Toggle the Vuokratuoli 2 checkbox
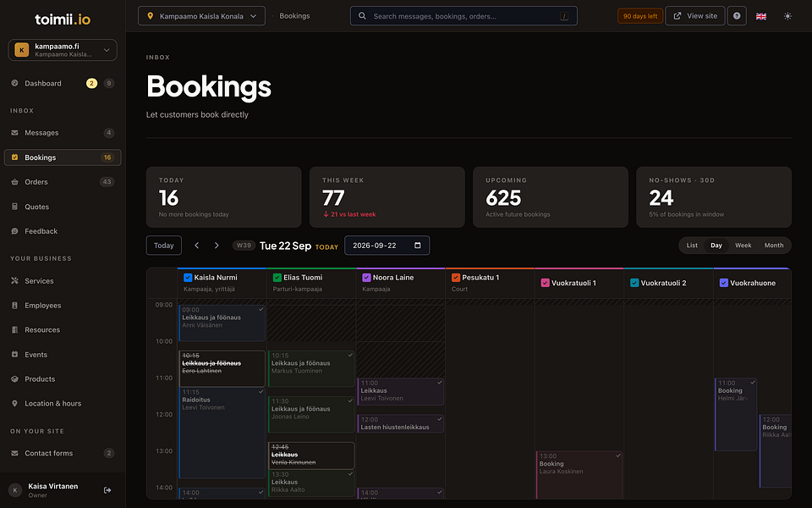Image resolution: width=812 pixels, height=508 pixels. [x=634, y=283]
